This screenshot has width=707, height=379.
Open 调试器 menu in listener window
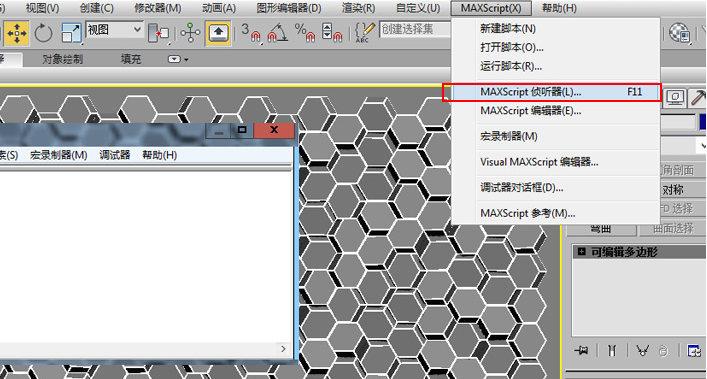pos(115,155)
